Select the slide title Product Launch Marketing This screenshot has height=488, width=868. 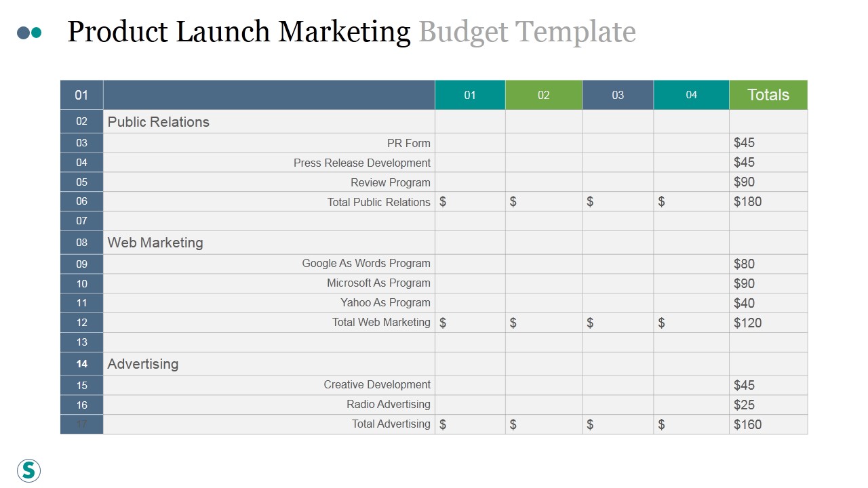point(239,32)
